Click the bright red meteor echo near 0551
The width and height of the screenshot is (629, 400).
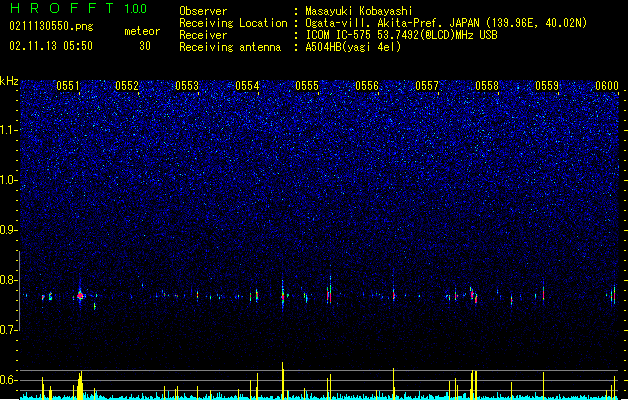pyautogui.click(x=80, y=296)
